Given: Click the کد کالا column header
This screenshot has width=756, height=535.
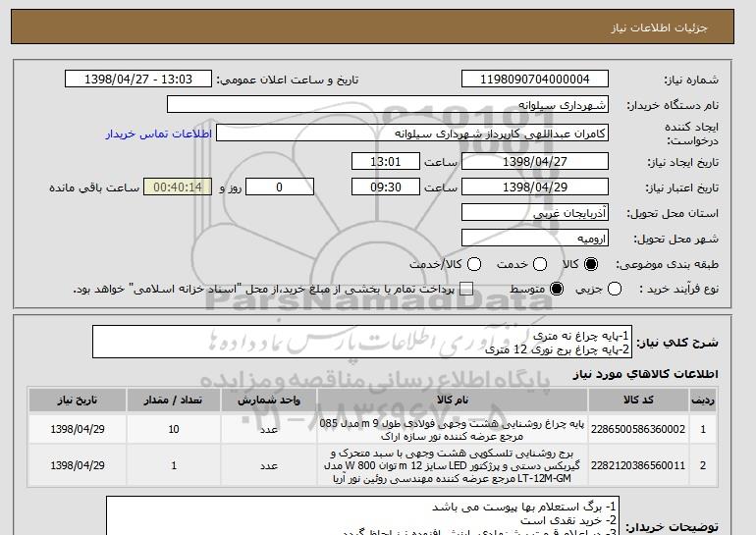Looking at the screenshot, I should click(x=638, y=401).
